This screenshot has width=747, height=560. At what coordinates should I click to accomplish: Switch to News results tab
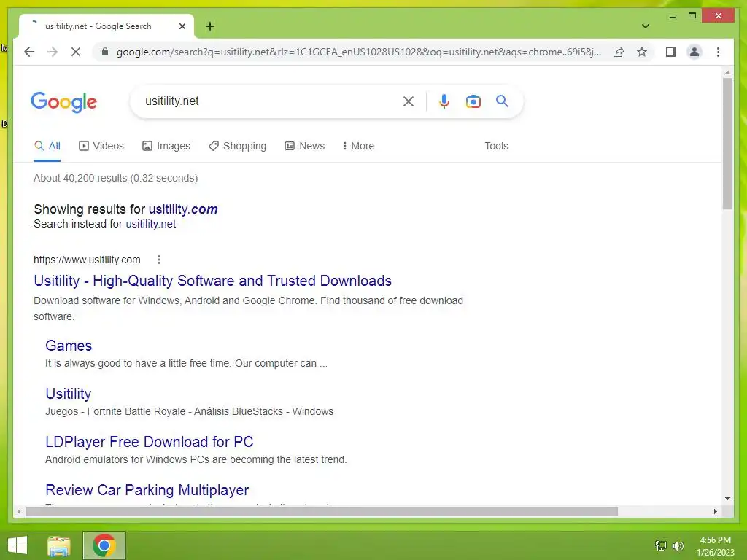[x=304, y=146]
